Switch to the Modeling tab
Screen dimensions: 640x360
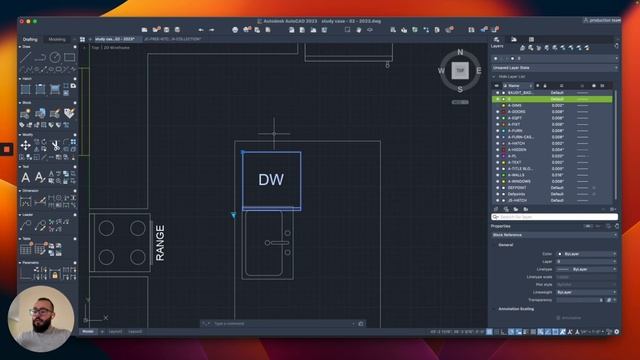tap(57, 39)
